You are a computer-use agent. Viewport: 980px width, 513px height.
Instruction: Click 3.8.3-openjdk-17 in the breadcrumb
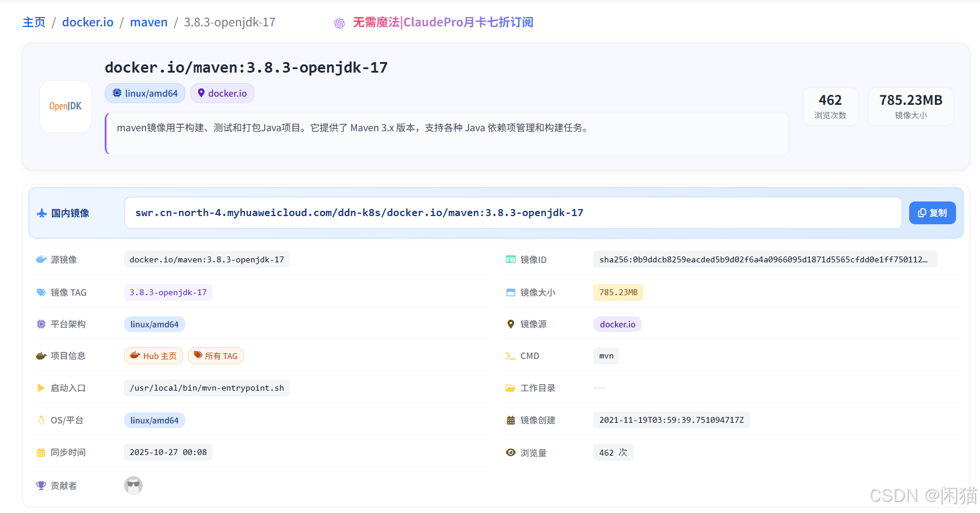pos(229,22)
